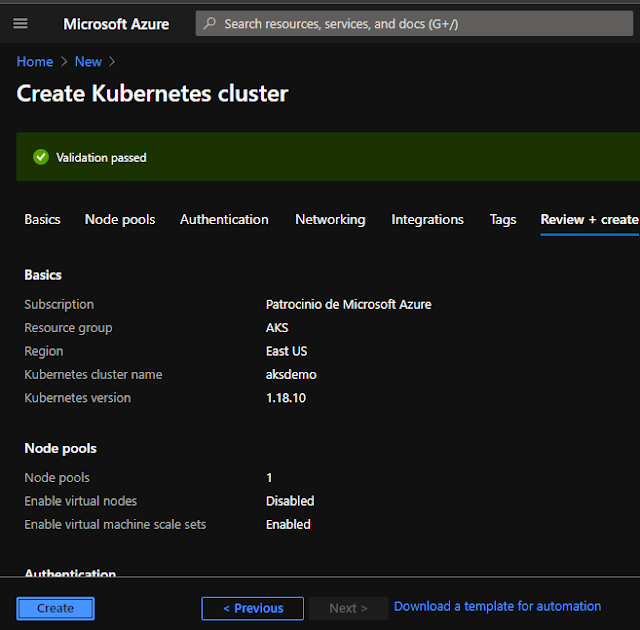This screenshot has width=640, height=630.
Task: Click the green Validation passed checkmark
Action: 41,157
